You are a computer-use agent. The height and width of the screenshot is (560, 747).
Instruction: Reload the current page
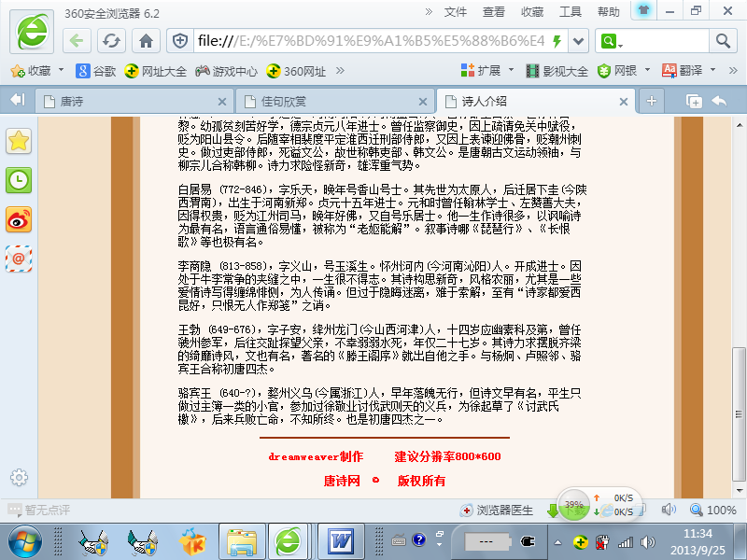pyautogui.click(x=111, y=41)
